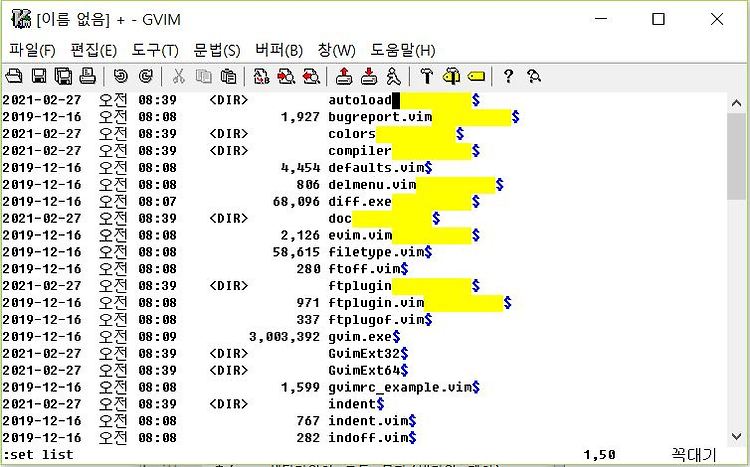Click on 'gvimrc_example.vim' file name
Screen dimensions: 750x467
[400, 387]
